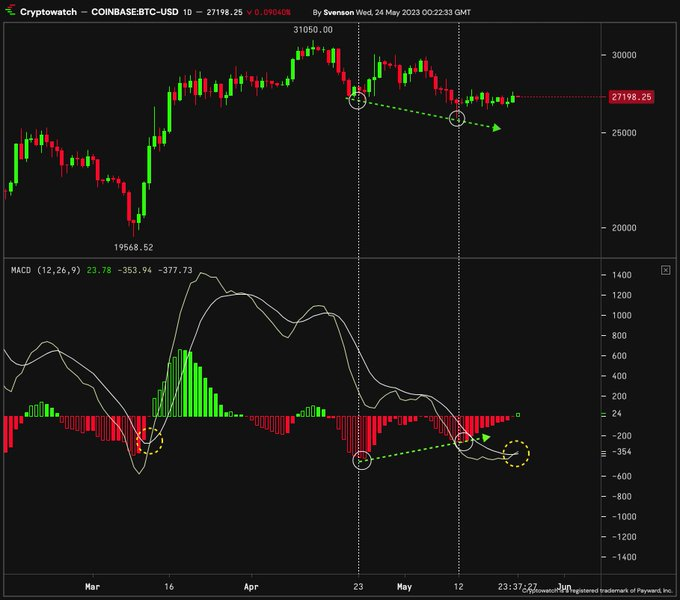This screenshot has width=680, height=600.
Task: Click the green MACD histogram value 23.78
Action: pyautogui.click(x=99, y=270)
